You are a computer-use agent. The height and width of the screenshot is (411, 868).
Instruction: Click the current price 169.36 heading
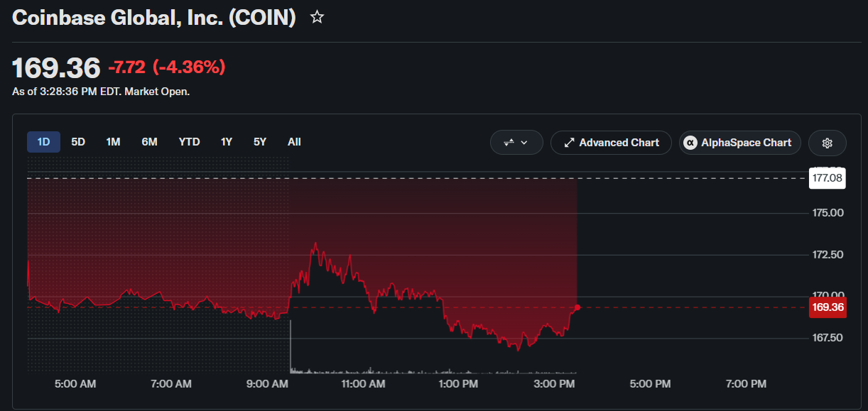point(56,68)
